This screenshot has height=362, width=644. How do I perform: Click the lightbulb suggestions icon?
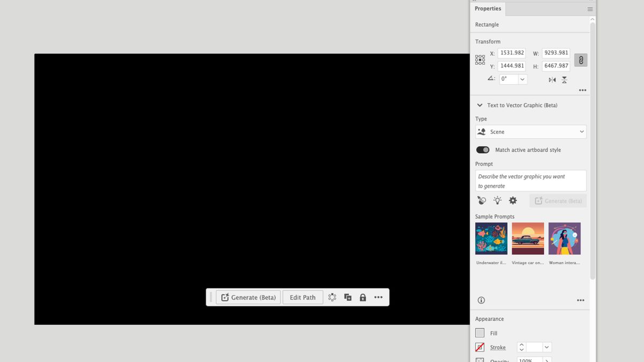(x=497, y=200)
